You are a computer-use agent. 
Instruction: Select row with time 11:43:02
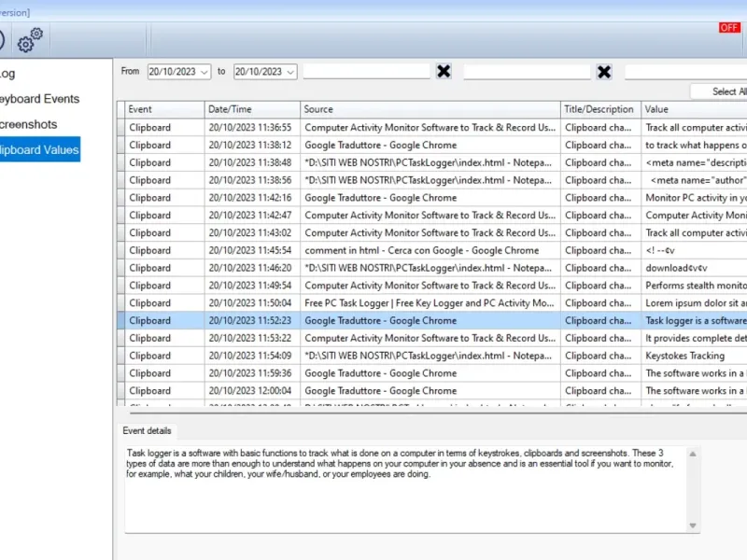pyautogui.click(x=432, y=232)
